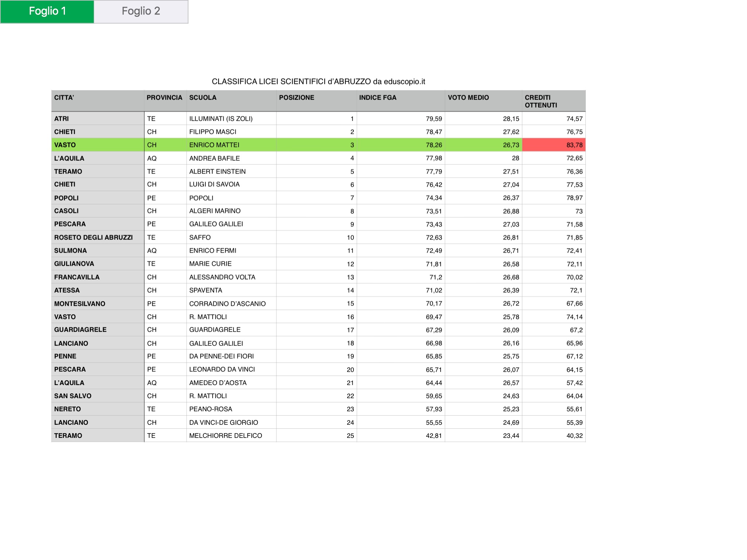Select the ROSETO DEGLI ABRUZZI cell
The image size is (747, 560).
click(98, 237)
